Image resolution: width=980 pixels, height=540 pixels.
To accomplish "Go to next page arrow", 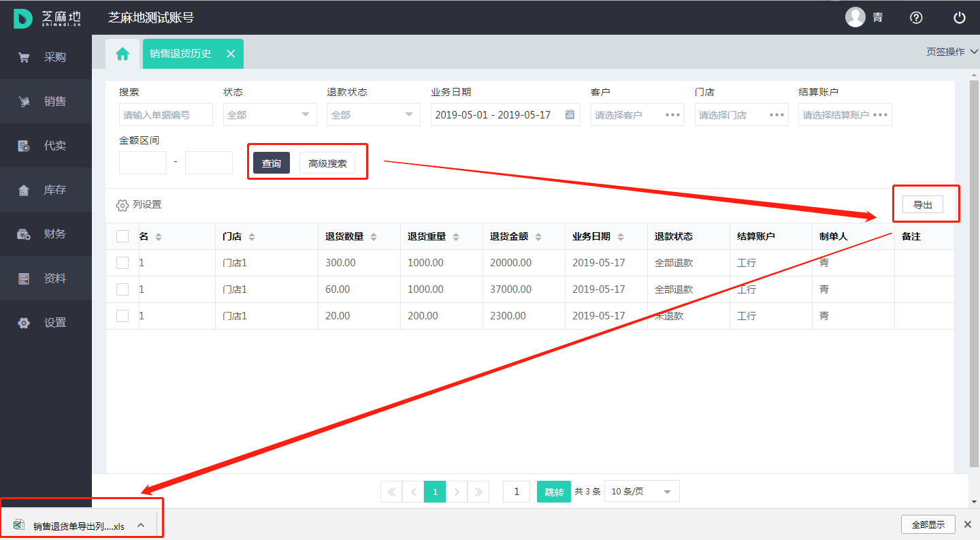I will (x=457, y=492).
